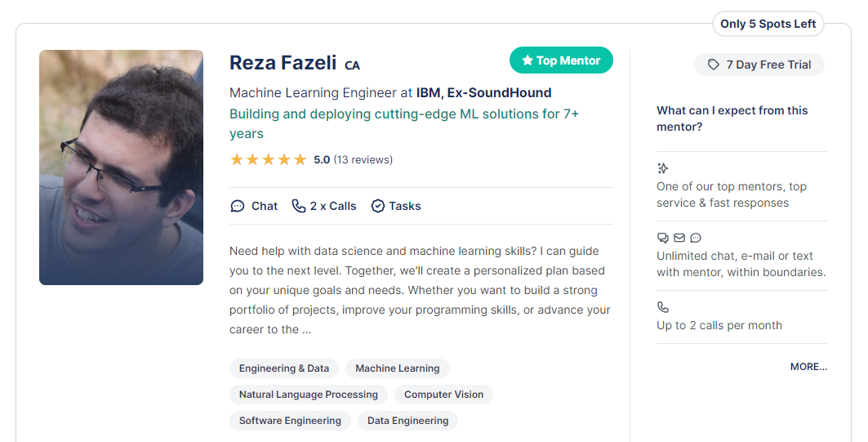Click the sparkle icon above top mentors text
The width and height of the screenshot is (868, 442).
point(662,167)
